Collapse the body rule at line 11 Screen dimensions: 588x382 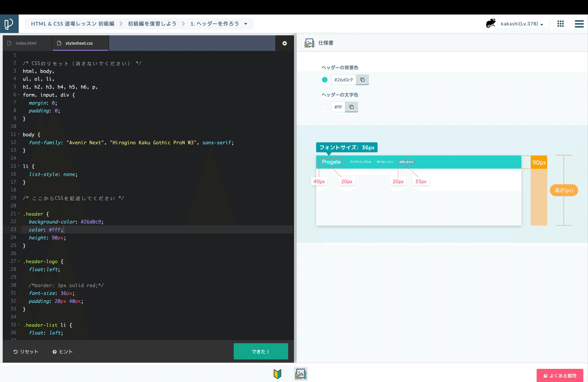point(19,134)
